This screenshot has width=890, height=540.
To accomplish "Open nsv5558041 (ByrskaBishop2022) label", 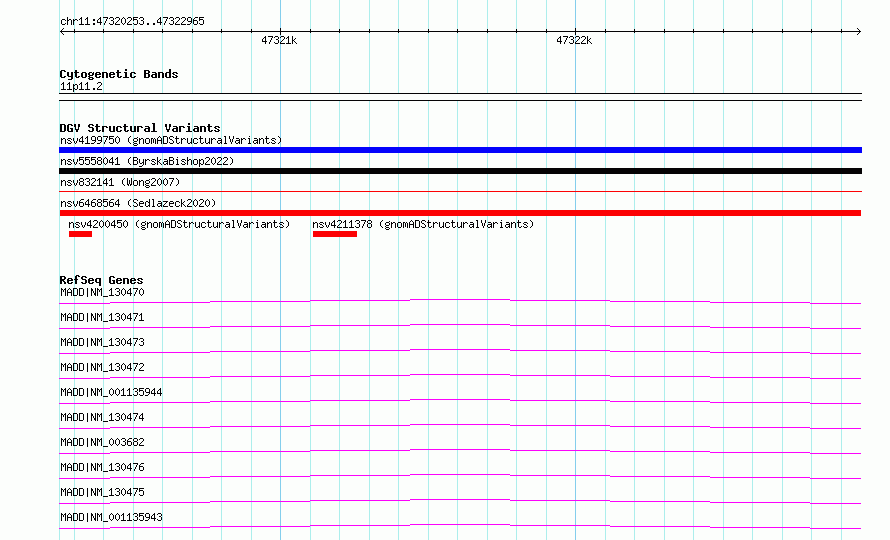I will (147, 161).
